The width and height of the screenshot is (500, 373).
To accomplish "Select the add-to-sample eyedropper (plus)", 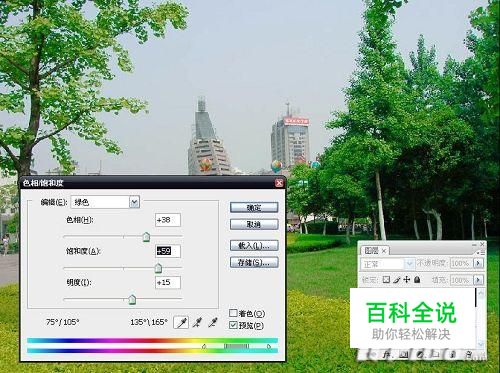I will tap(198, 322).
